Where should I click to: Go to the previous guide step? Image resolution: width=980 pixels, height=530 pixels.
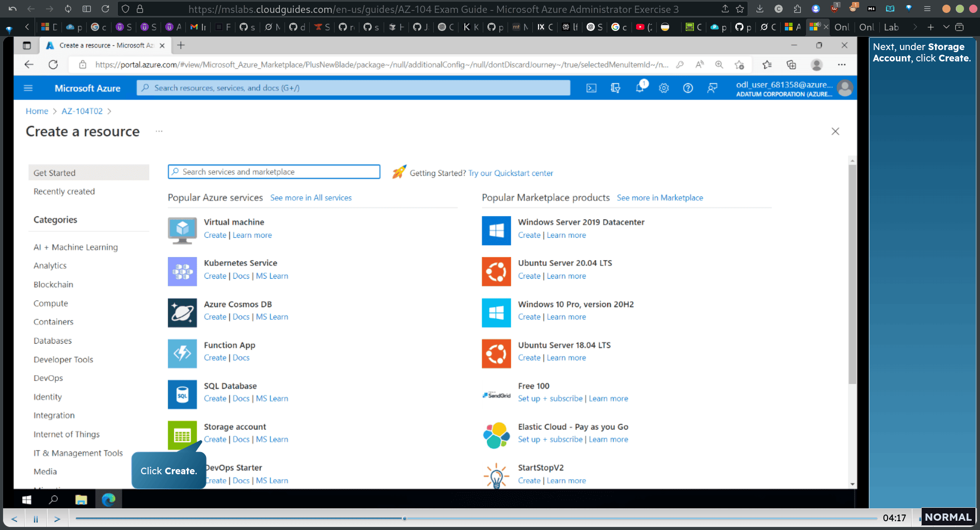click(14, 519)
